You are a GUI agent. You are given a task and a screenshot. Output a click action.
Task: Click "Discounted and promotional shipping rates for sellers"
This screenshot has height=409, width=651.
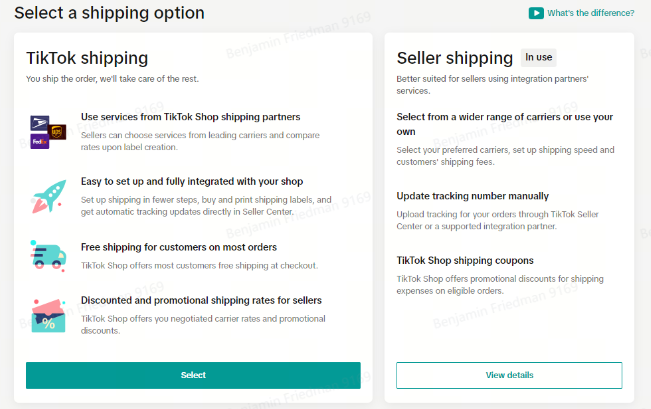201,300
